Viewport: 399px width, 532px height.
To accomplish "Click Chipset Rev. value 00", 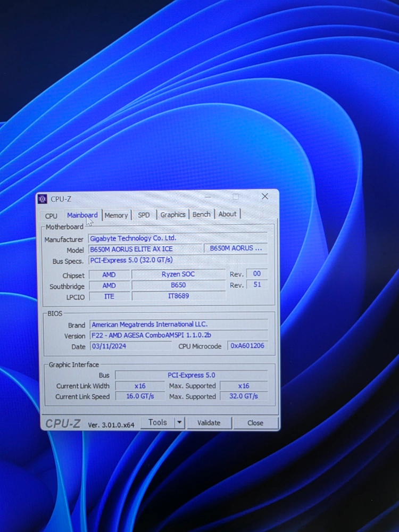I will (x=257, y=273).
